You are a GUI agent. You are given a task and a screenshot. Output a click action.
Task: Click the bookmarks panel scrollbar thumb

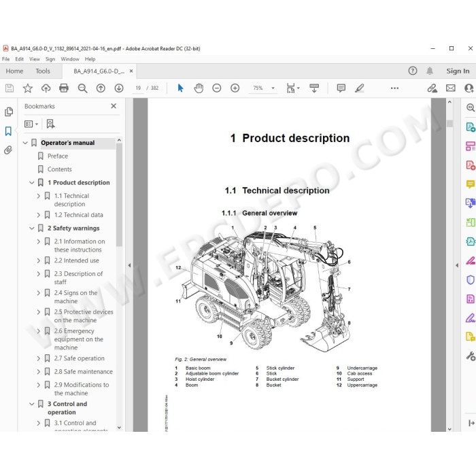[119, 194]
